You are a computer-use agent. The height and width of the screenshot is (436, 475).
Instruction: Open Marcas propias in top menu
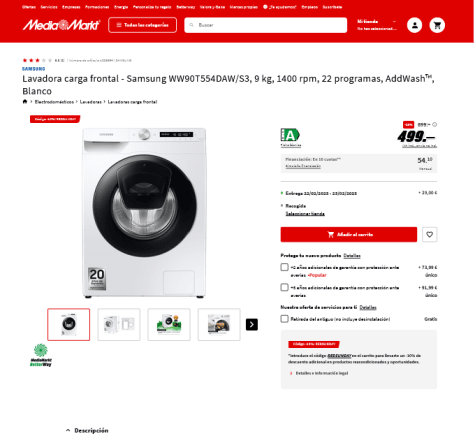tap(243, 7)
